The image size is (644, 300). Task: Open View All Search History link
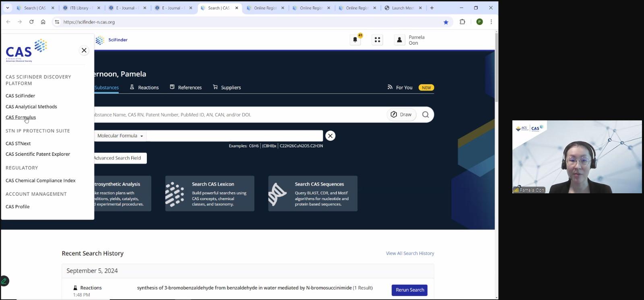[x=410, y=253]
